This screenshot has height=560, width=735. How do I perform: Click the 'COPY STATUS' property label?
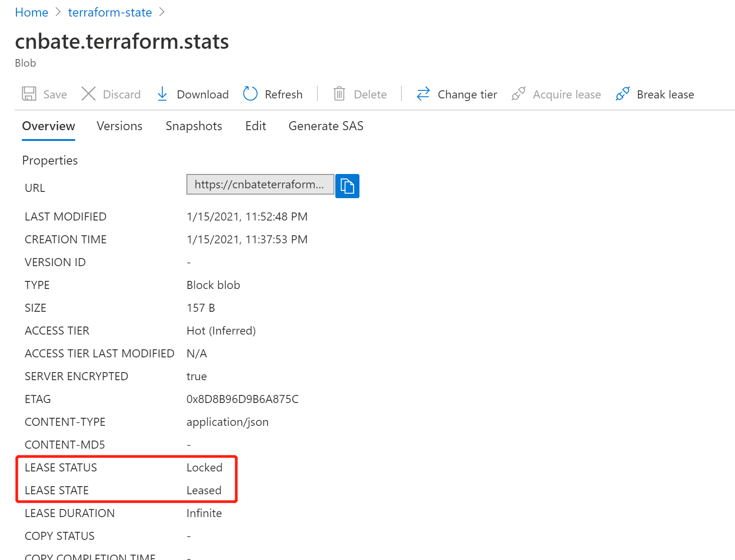point(59,536)
